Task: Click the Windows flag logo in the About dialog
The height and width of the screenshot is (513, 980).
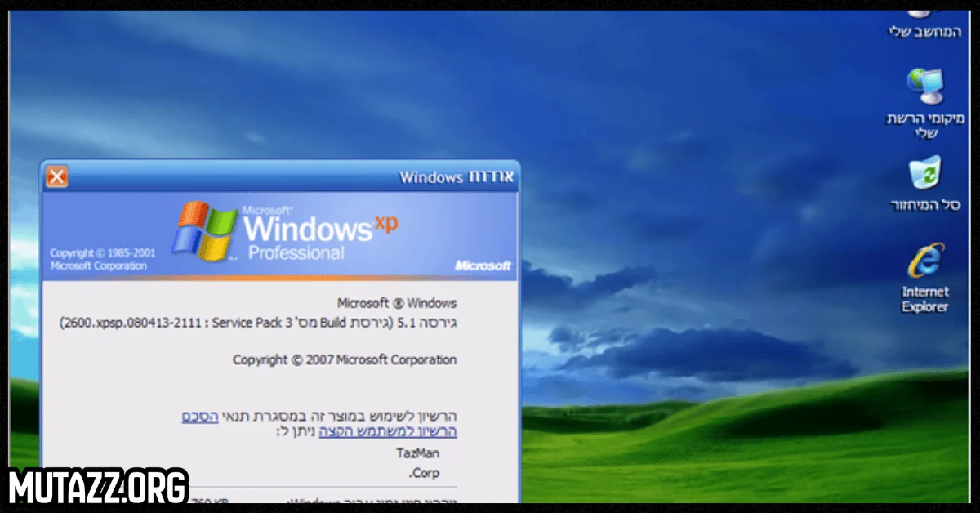Action: pyautogui.click(x=204, y=231)
